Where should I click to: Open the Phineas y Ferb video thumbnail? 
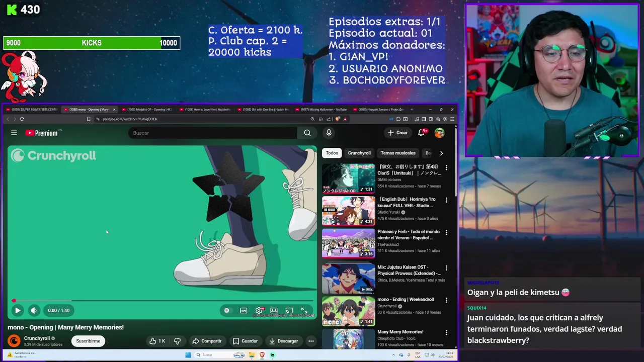[x=348, y=243]
